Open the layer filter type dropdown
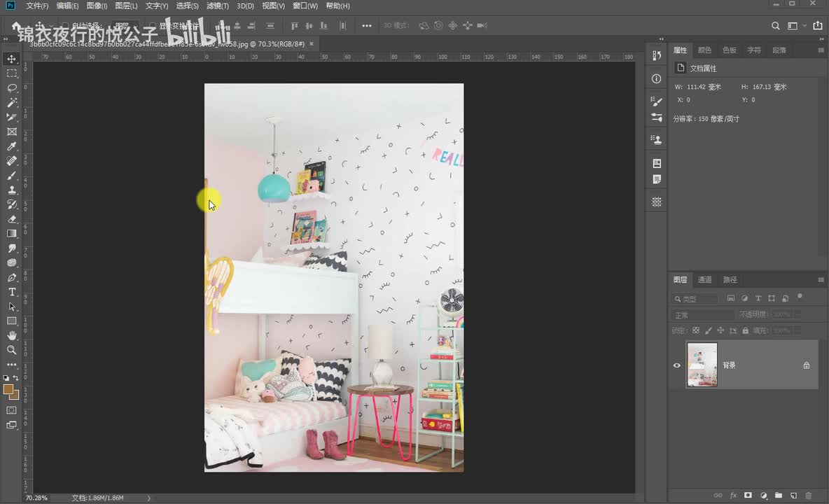Screen dimensions: 829x504 [x=696, y=298]
